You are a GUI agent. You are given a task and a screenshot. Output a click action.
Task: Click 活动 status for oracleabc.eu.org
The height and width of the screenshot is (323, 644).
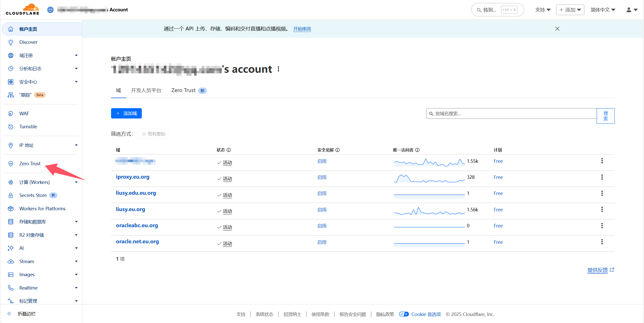click(227, 227)
